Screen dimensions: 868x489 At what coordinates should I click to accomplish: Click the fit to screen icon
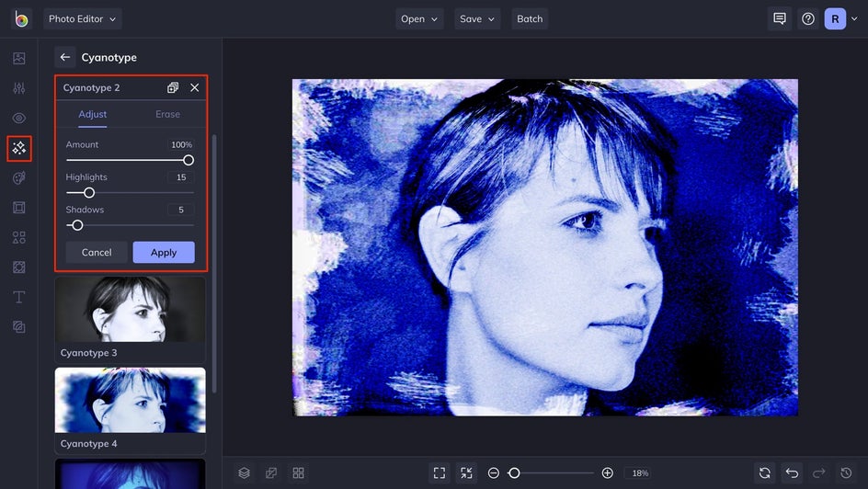pos(440,473)
